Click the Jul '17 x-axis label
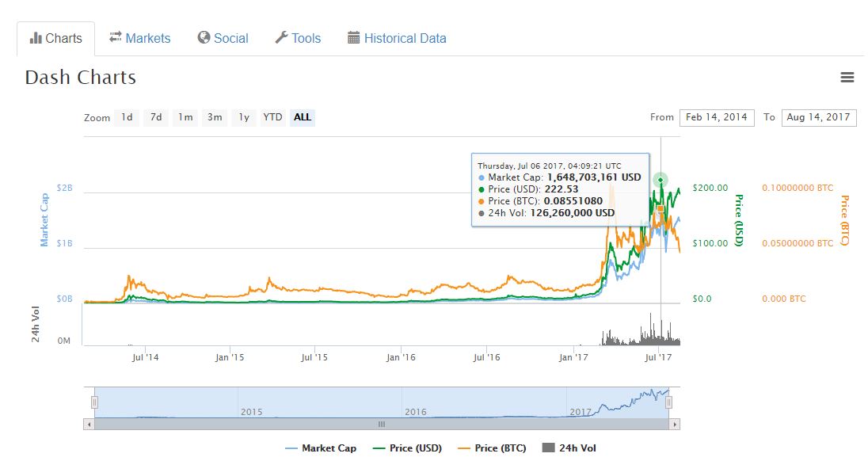 pyautogui.click(x=658, y=357)
